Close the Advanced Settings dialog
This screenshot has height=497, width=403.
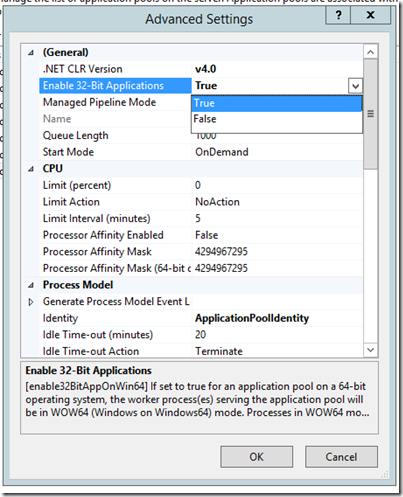pyautogui.click(x=370, y=15)
